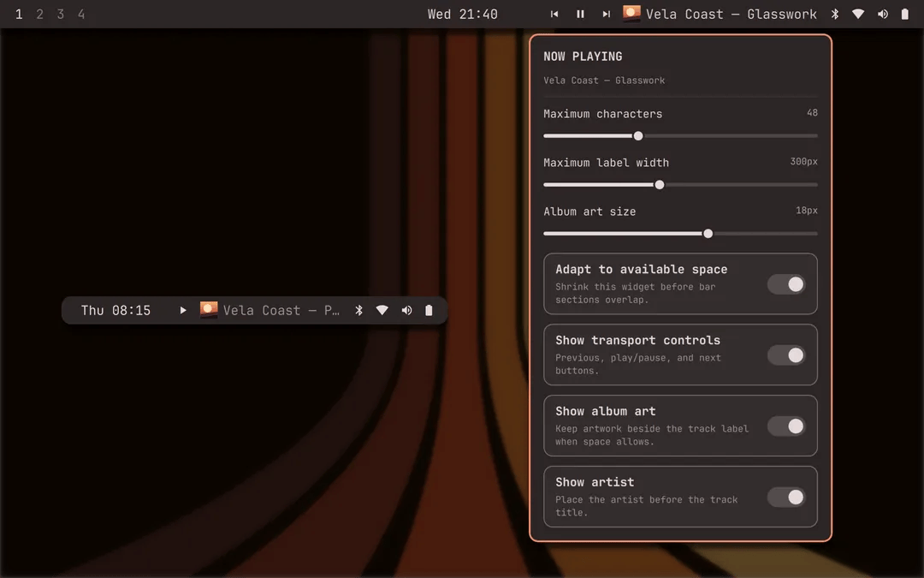Click the play button in the preview bar
The height and width of the screenshot is (578, 924).
(183, 310)
